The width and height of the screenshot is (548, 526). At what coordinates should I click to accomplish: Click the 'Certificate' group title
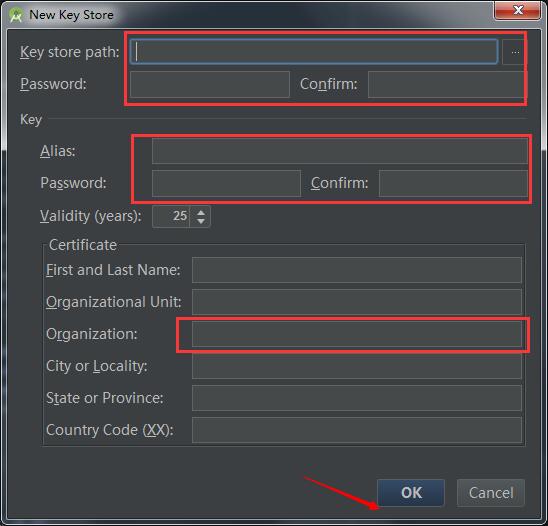point(83,245)
